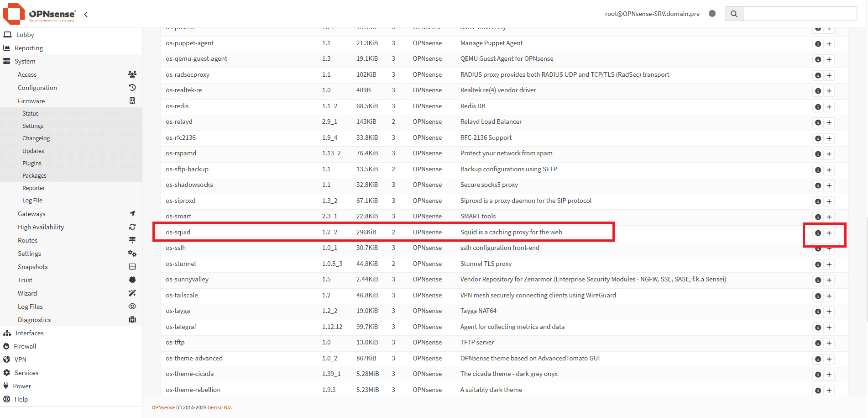The width and height of the screenshot is (868, 418).
Task: Select the os-sslh plugin name
Action: point(176,248)
